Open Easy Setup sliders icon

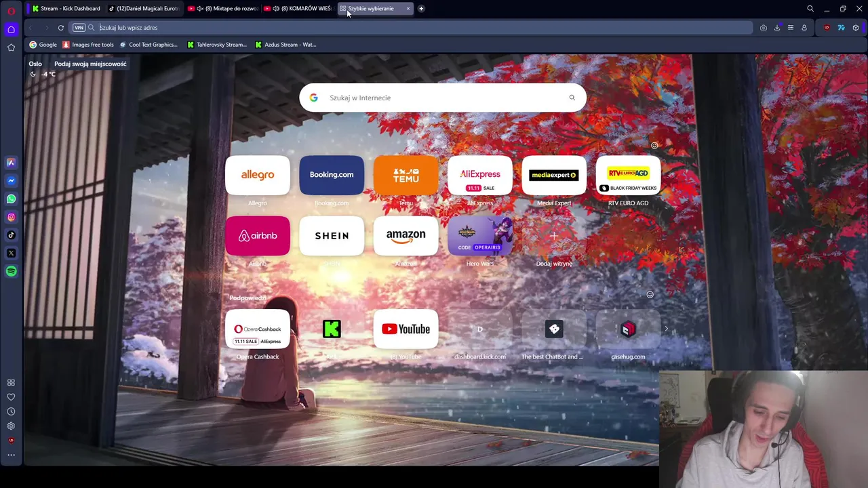coord(791,28)
